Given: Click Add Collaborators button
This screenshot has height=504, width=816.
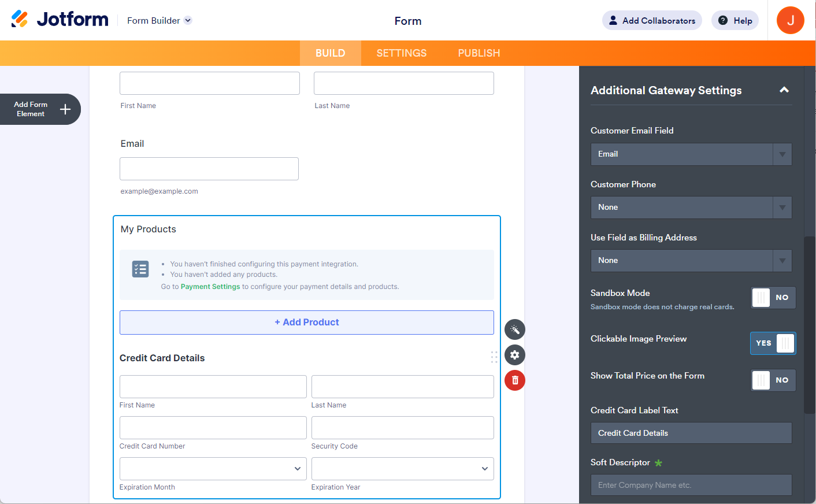Looking at the screenshot, I should pyautogui.click(x=652, y=20).
